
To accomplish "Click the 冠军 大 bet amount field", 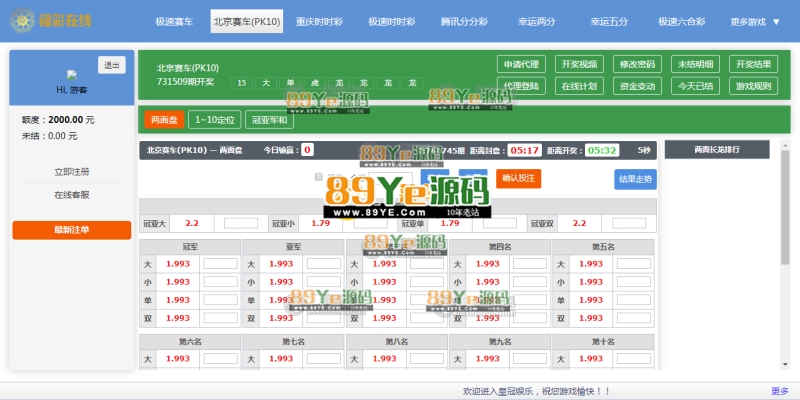I will pyautogui.click(x=220, y=264).
